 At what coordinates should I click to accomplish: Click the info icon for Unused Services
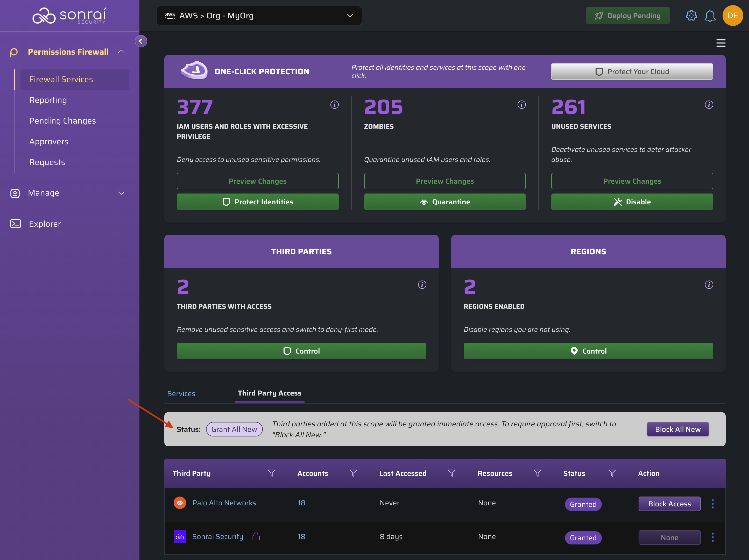click(x=709, y=105)
